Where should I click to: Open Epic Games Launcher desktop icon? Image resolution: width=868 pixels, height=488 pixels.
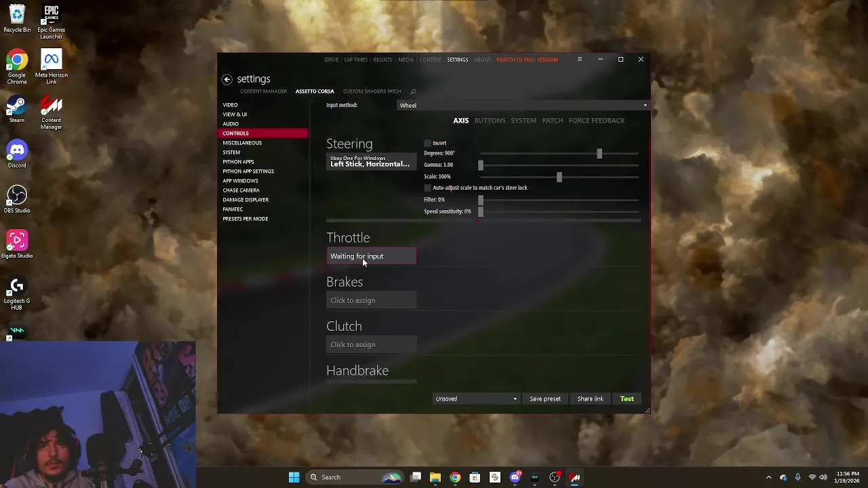click(x=51, y=22)
